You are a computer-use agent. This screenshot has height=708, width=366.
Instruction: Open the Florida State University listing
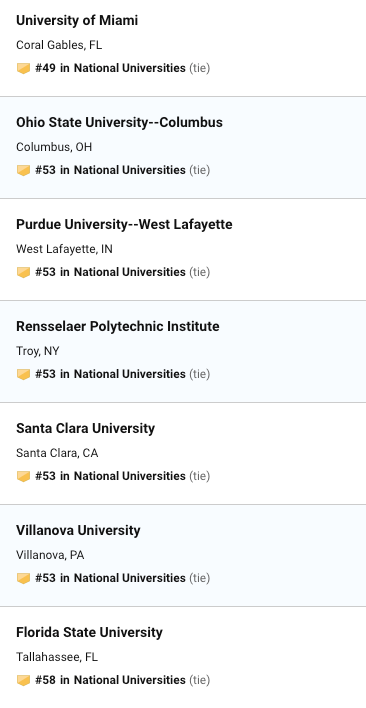[89, 633]
